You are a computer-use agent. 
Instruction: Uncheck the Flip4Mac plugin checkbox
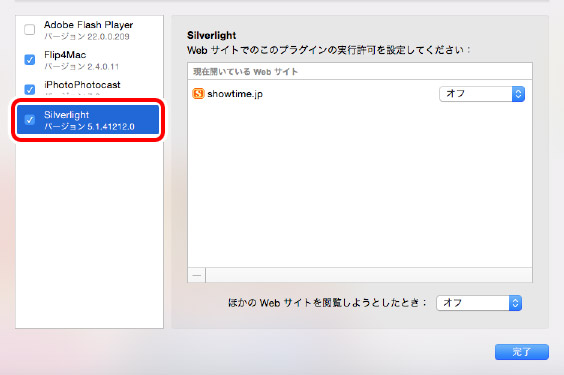click(29, 59)
